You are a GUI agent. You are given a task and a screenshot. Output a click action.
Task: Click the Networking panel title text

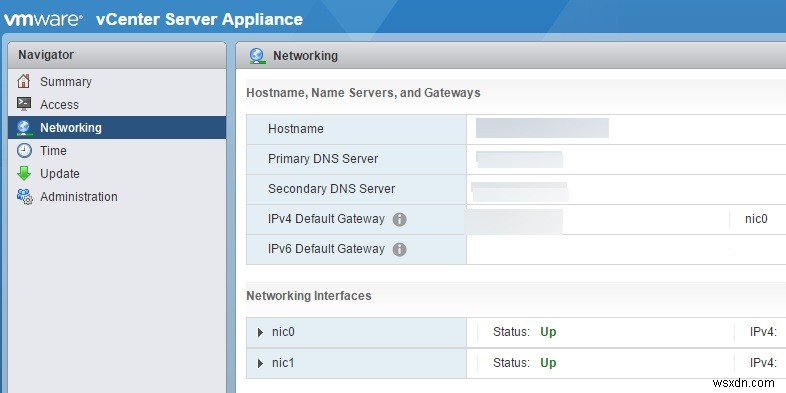pyautogui.click(x=305, y=56)
